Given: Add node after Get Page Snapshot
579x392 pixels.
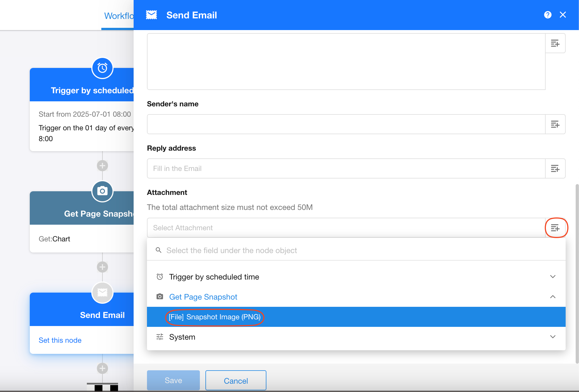Looking at the screenshot, I should [x=102, y=267].
